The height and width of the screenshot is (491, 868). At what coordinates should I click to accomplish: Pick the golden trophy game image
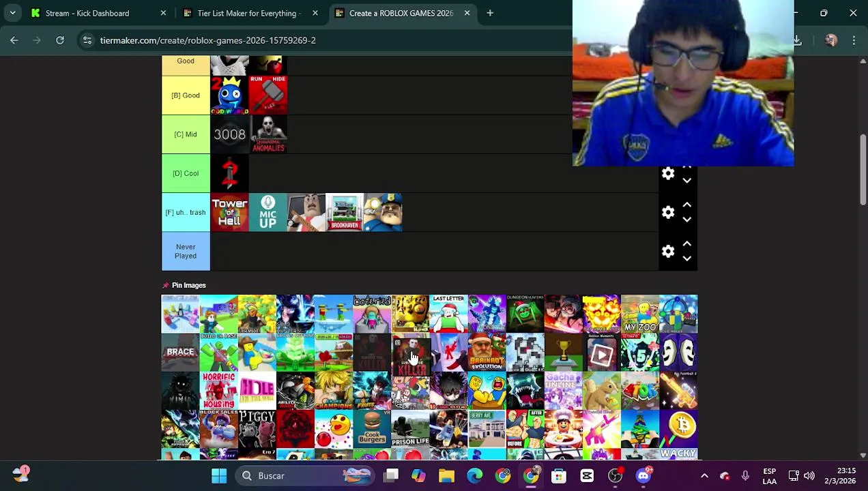pyautogui.click(x=564, y=352)
